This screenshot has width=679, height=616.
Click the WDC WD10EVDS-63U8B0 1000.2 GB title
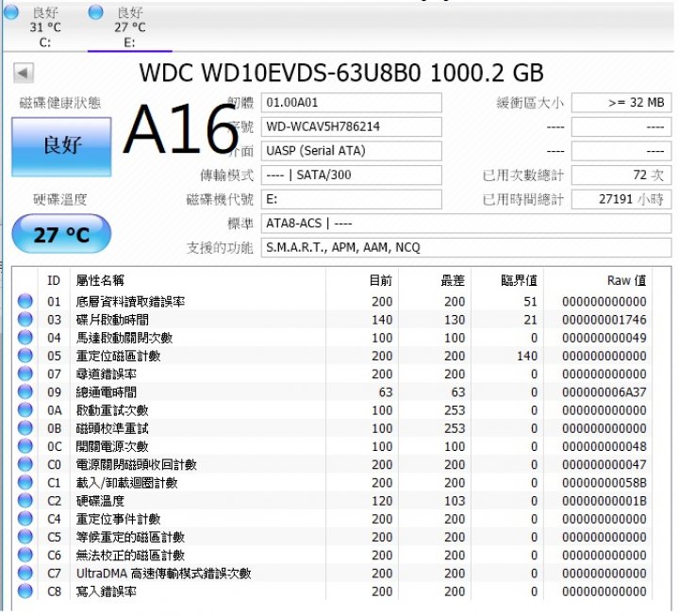[x=341, y=73]
